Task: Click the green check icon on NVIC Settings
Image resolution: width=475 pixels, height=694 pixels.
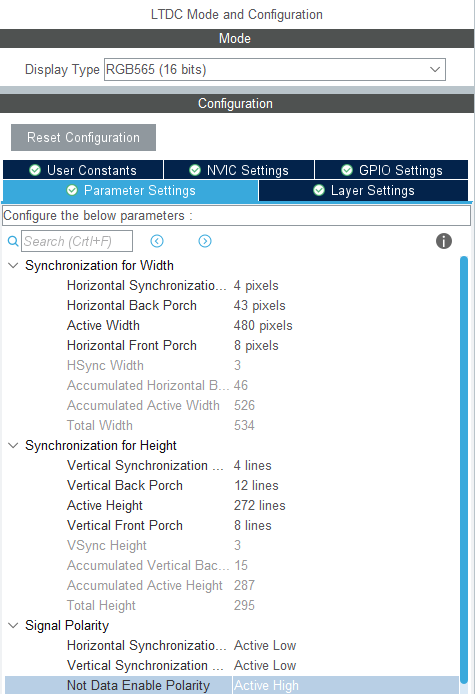Action: [195, 170]
